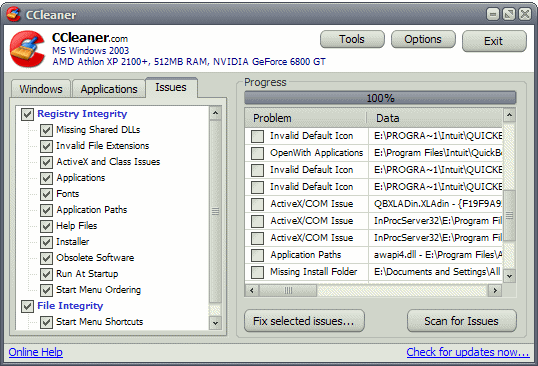Sort by Data column header
The image size is (538, 366).
tap(435, 118)
